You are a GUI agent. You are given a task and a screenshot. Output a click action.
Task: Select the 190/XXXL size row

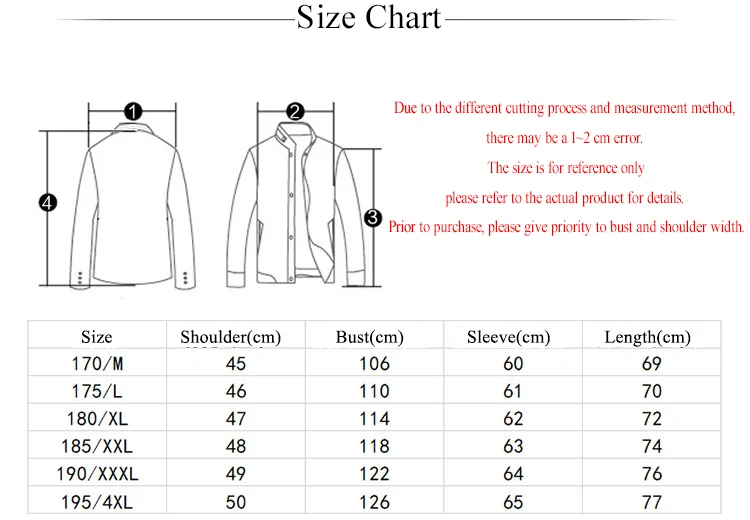[374, 473]
